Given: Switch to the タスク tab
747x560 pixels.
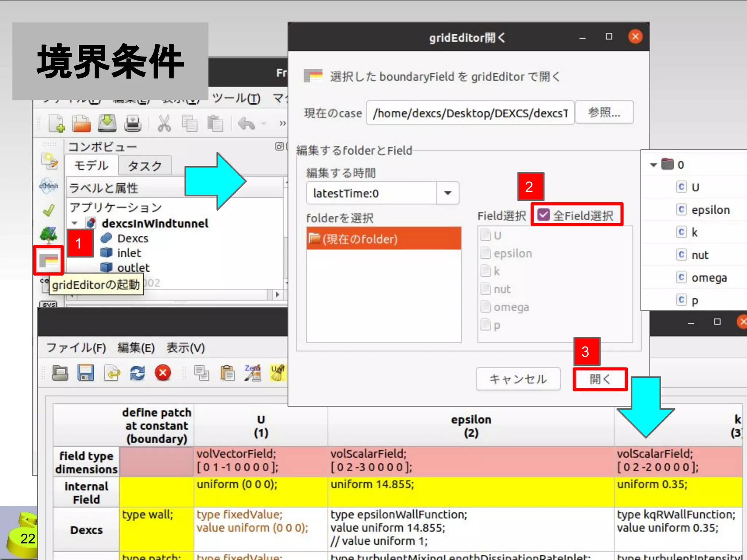Looking at the screenshot, I should 145,166.
